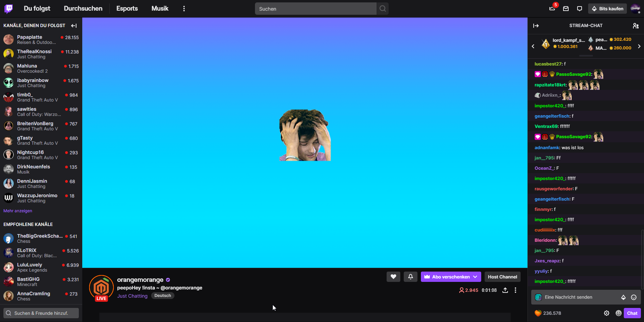644x322 pixels.
Task: Open the Twitch home logo
Action: pyautogui.click(x=9, y=9)
